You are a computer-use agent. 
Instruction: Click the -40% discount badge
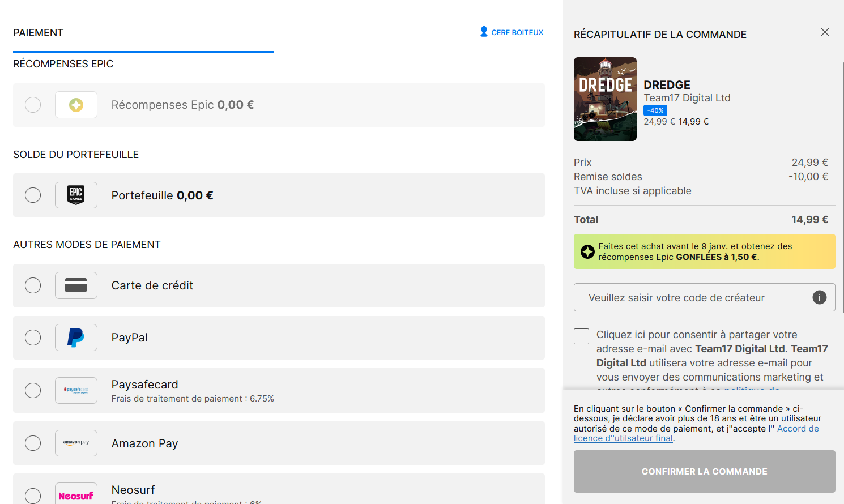[x=655, y=110]
